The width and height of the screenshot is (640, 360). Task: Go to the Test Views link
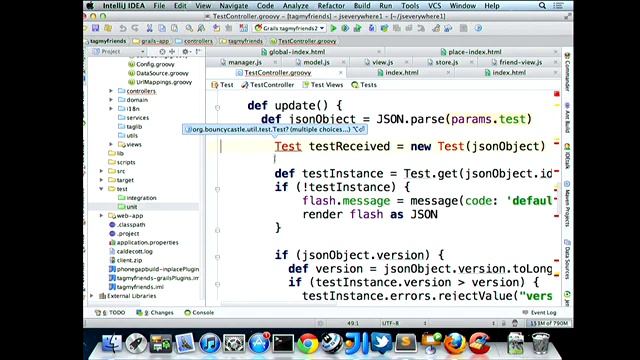pyautogui.click(x=323, y=85)
